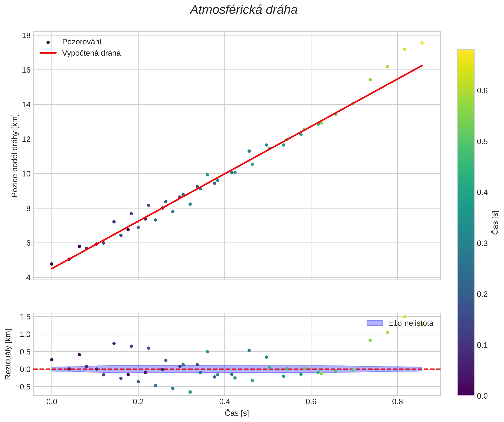Click the 'Pozorování' legend text label
The height and width of the screenshot is (422, 504).
(x=82, y=42)
